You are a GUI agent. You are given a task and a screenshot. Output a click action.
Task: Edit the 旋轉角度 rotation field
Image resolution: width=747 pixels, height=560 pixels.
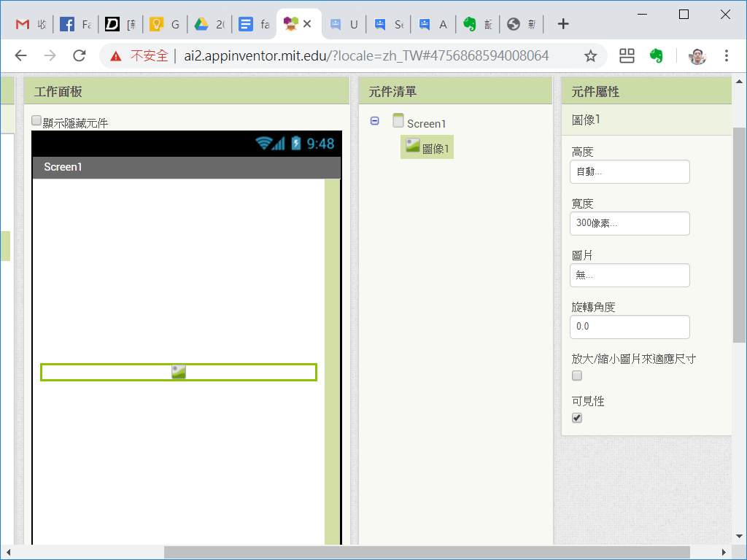(x=630, y=327)
